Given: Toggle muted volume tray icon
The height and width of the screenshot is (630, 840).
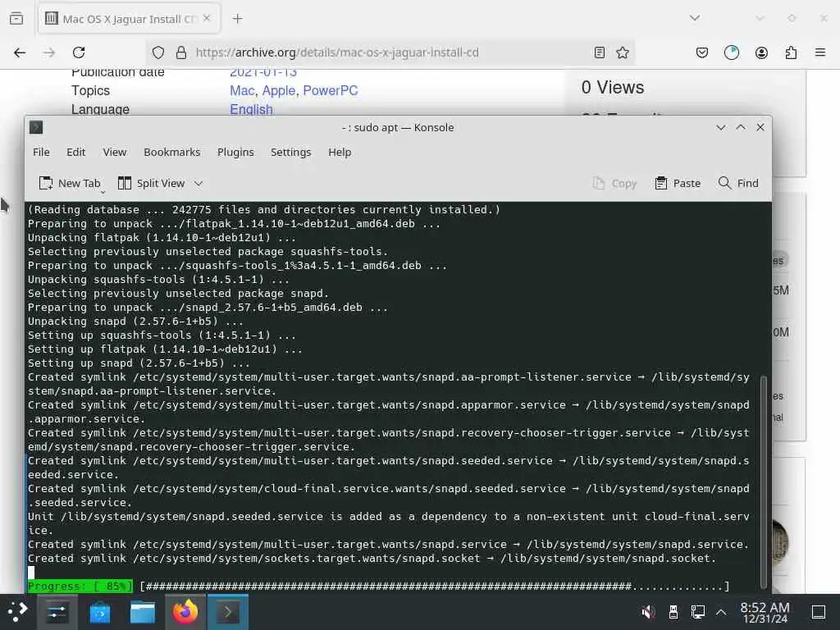Looking at the screenshot, I should 648,612.
